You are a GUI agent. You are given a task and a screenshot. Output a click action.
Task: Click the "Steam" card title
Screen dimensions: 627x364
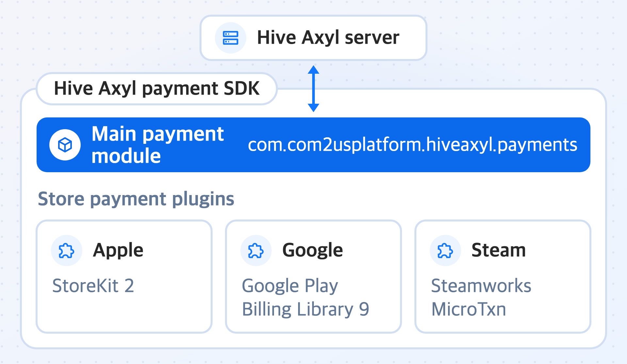(x=499, y=250)
